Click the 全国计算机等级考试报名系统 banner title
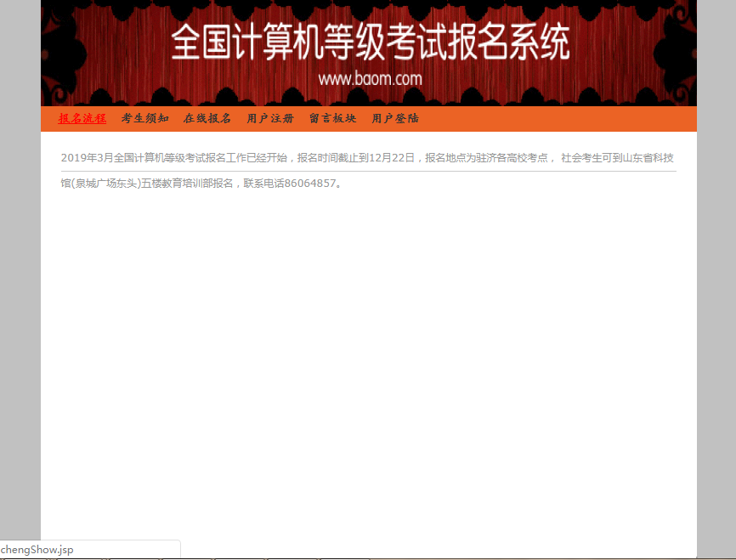Viewport: 736px width, 560px height. [x=371, y=42]
